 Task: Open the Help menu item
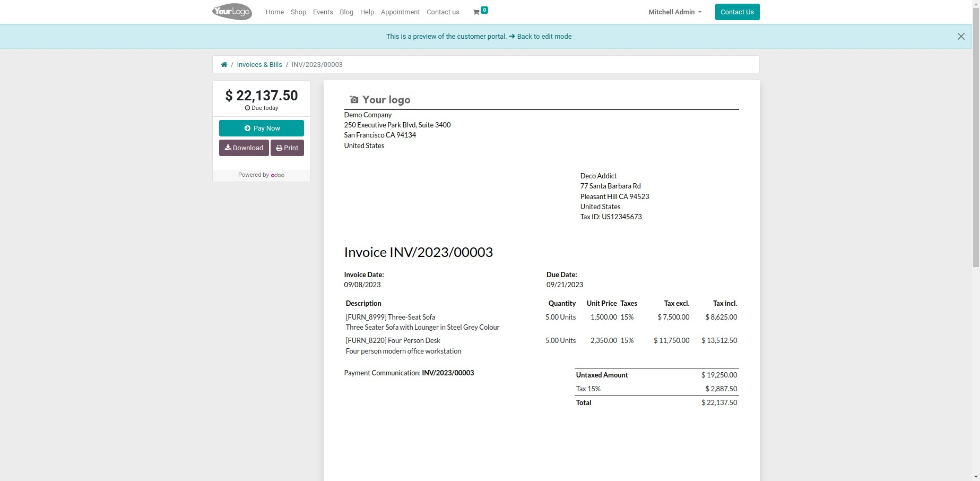367,12
